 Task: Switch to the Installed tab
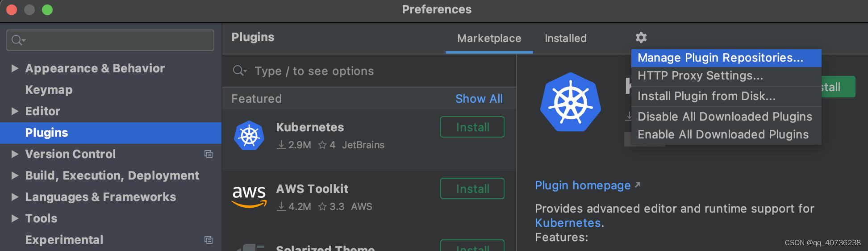[x=565, y=38]
